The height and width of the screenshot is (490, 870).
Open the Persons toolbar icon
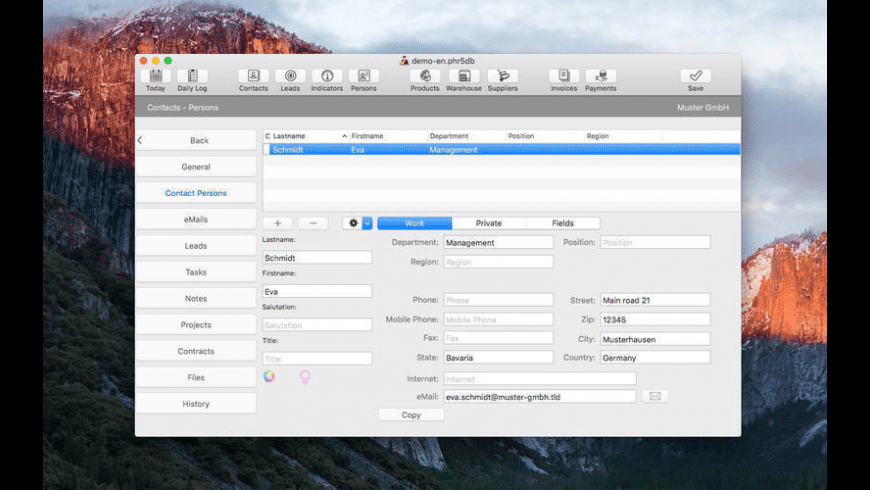[x=363, y=76]
